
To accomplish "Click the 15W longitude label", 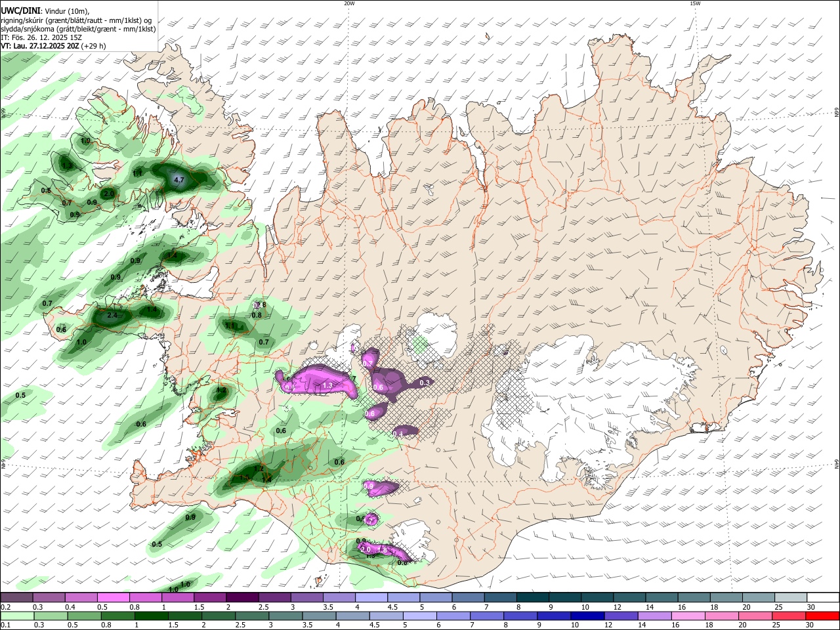I will tap(695, 3).
